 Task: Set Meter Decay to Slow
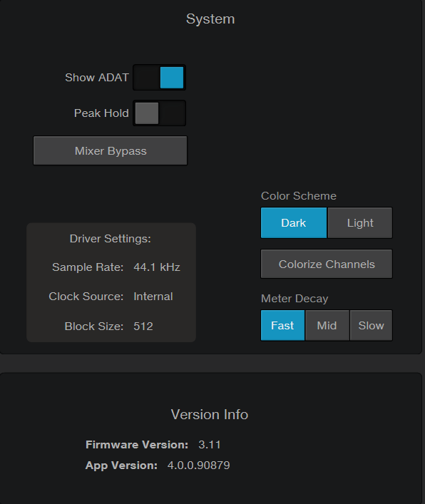(x=372, y=325)
